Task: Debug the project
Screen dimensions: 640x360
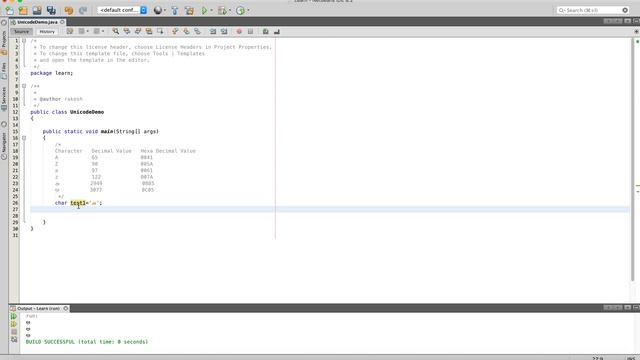Action: pyautogui.click(x=222, y=10)
